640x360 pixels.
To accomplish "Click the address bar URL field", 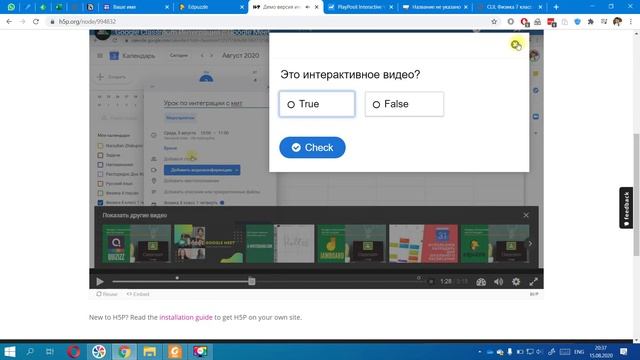I will (269, 22).
